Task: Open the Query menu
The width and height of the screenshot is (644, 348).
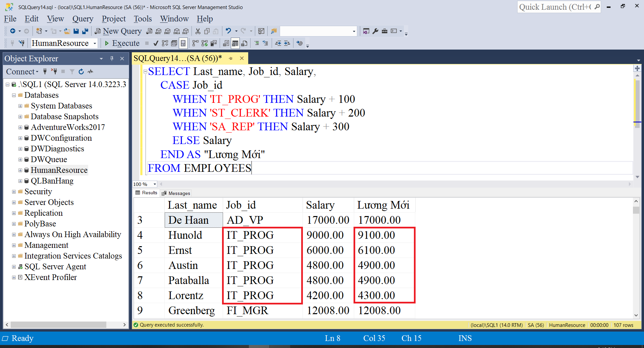Action: pyautogui.click(x=83, y=19)
